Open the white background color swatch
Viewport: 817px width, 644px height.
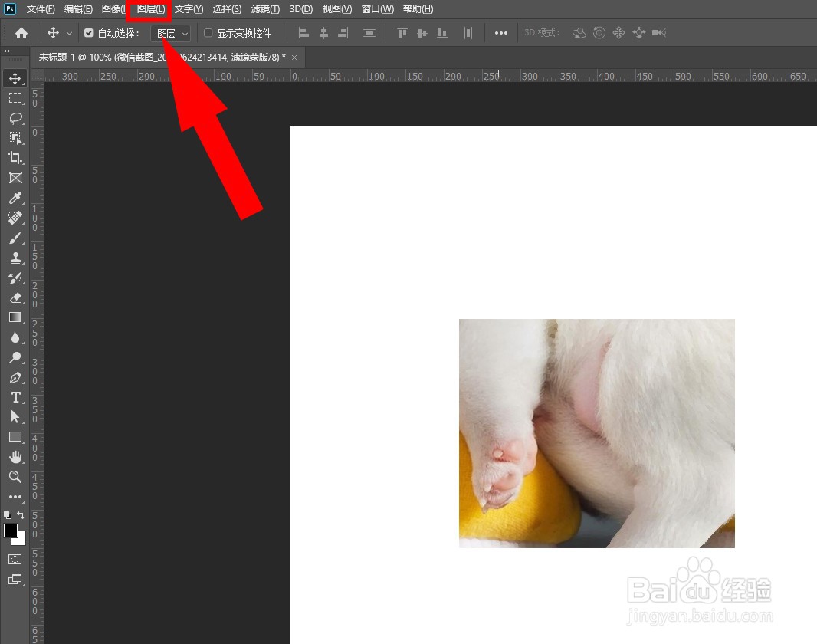pos(21,540)
